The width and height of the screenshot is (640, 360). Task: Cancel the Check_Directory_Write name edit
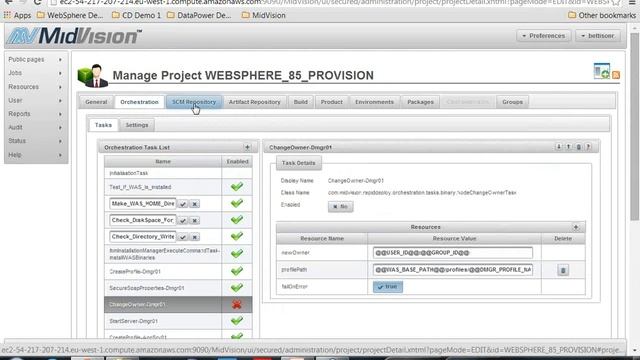pos(195,237)
